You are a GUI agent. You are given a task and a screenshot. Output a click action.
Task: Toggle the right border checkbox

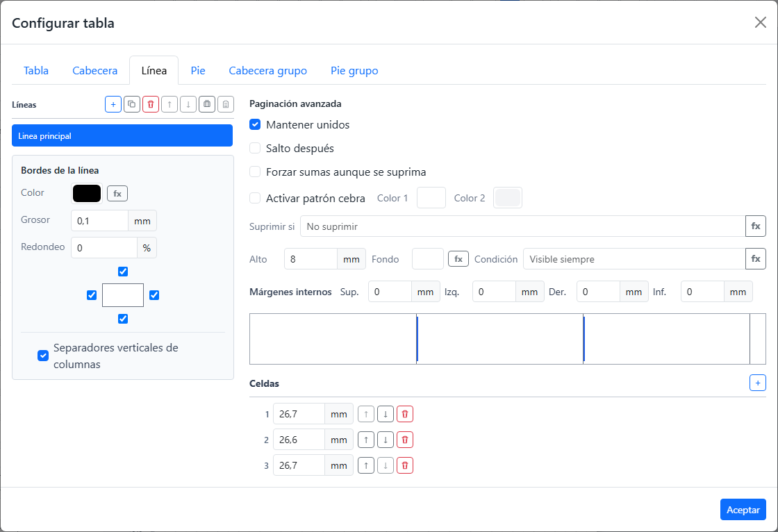[154, 295]
